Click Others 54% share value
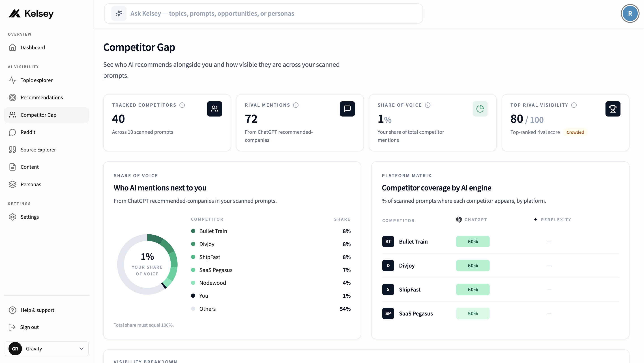 point(345,309)
